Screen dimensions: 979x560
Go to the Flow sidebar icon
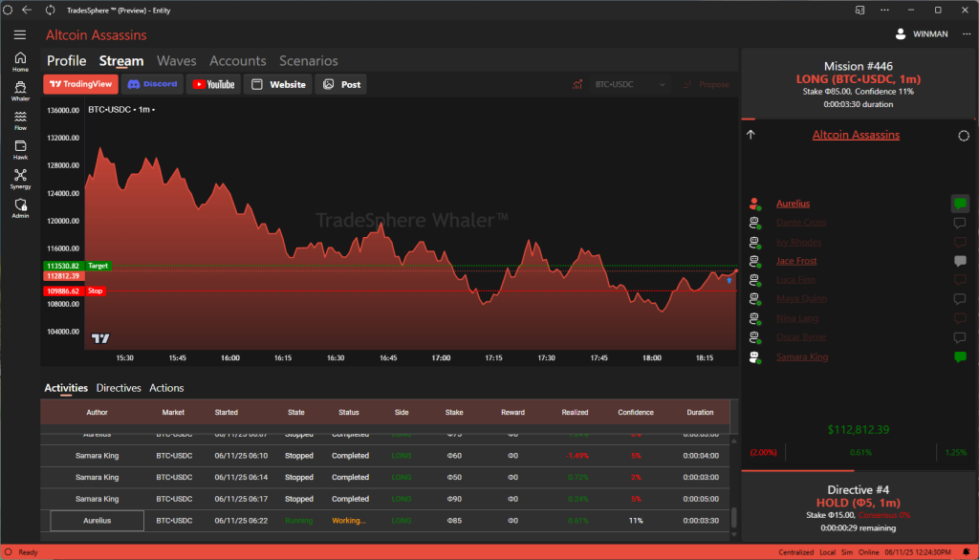pyautogui.click(x=20, y=118)
